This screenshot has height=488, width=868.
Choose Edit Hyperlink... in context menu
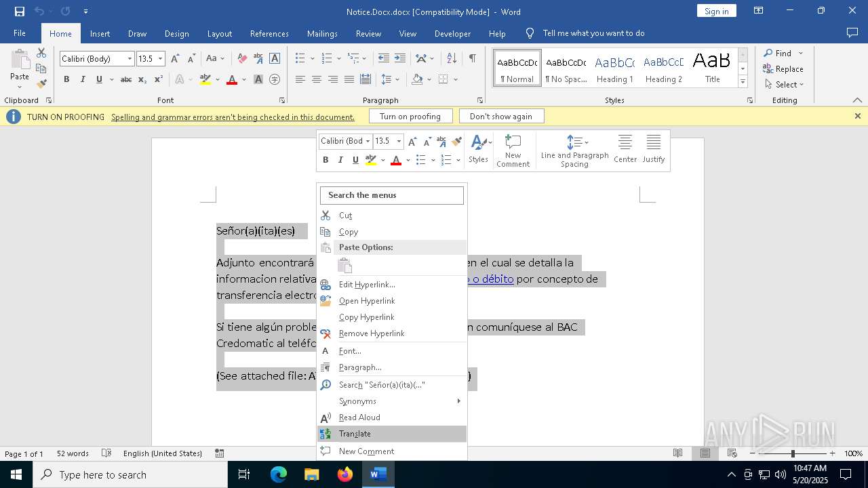392,285
